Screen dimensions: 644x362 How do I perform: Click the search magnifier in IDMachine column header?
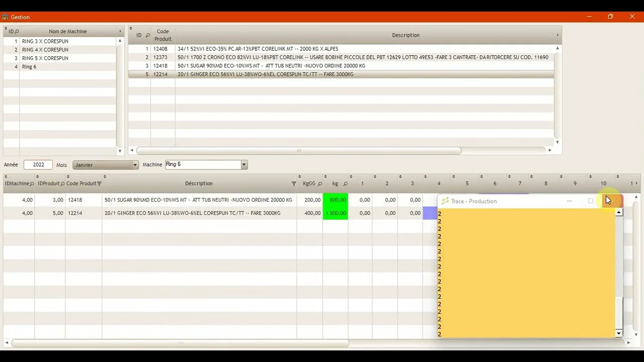(x=32, y=184)
